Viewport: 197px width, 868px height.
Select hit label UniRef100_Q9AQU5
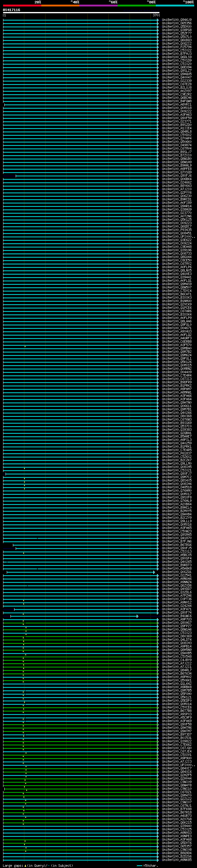(x=176, y=74)
